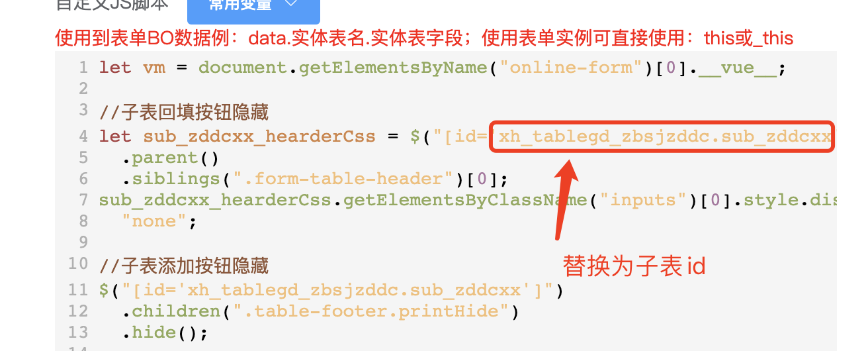868x351 pixels.
Task: Place cursor on .hide() in line 13
Action: [x=159, y=332]
